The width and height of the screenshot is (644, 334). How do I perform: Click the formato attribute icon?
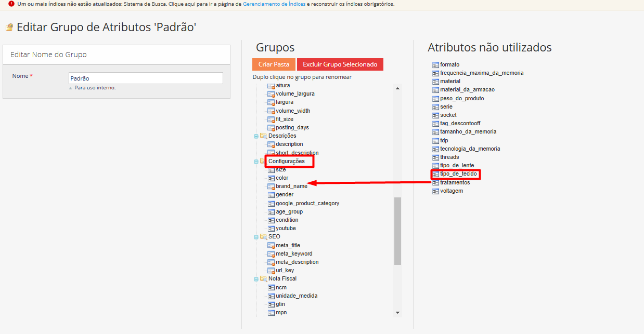click(435, 65)
